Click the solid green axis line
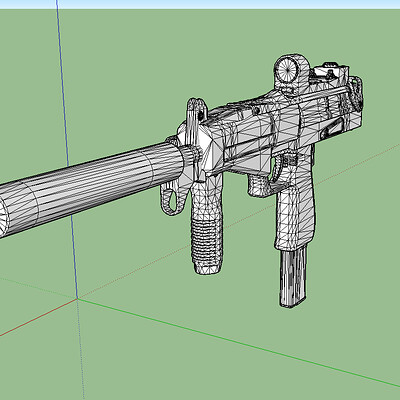 coord(239,344)
